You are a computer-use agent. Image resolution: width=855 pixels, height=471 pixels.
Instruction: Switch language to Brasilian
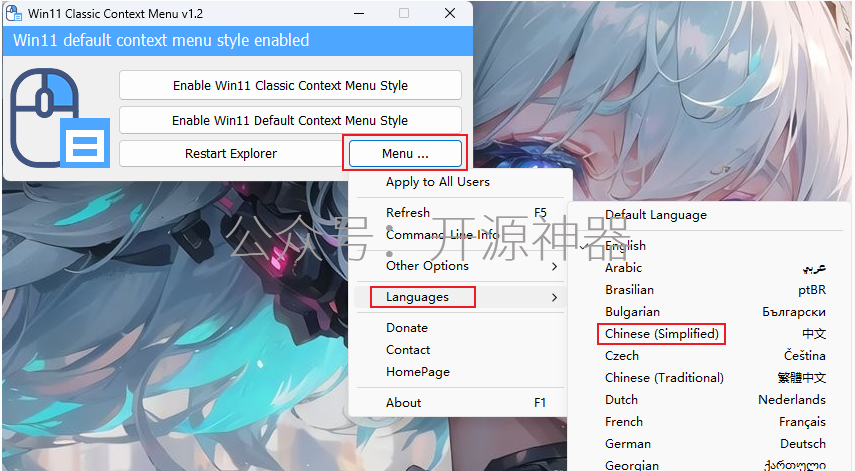tap(709, 290)
